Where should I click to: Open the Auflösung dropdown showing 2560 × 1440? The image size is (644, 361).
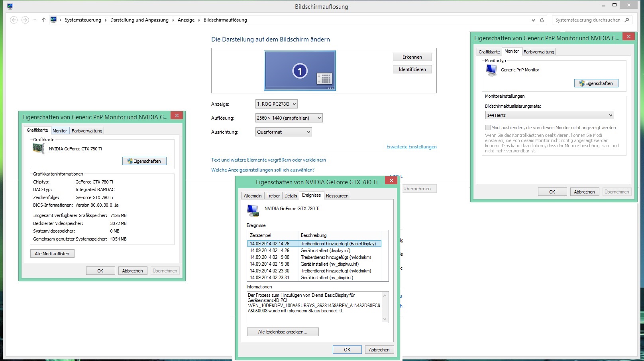point(289,118)
